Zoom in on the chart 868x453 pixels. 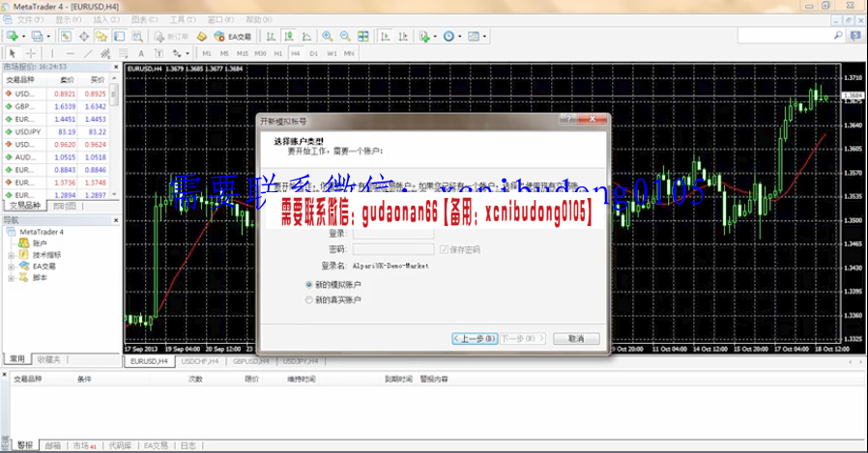click(327, 37)
